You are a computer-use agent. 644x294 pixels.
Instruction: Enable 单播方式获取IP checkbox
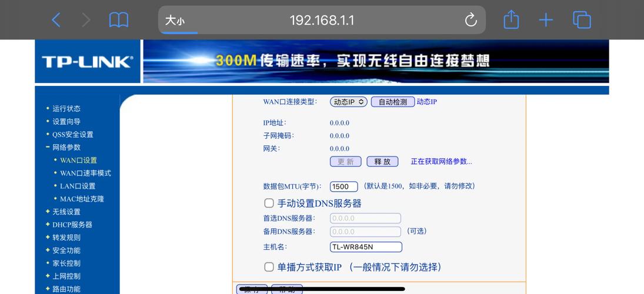pyautogui.click(x=269, y=268)
